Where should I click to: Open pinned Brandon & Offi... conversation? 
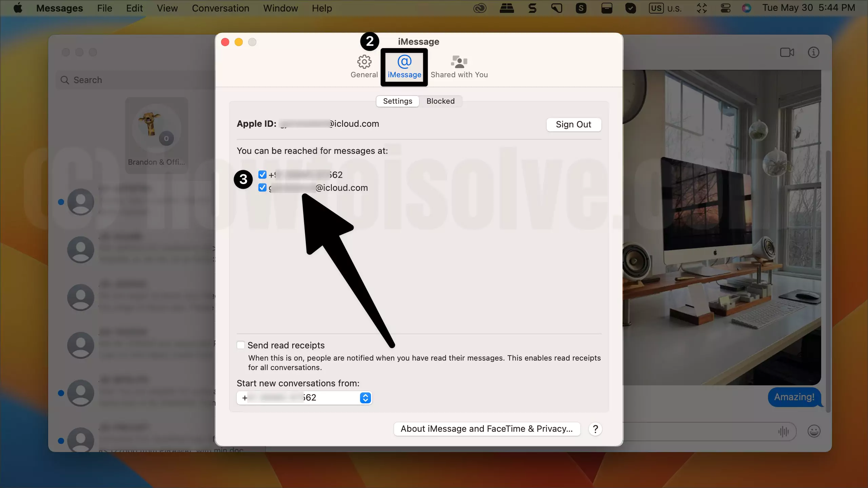(156, 136)
